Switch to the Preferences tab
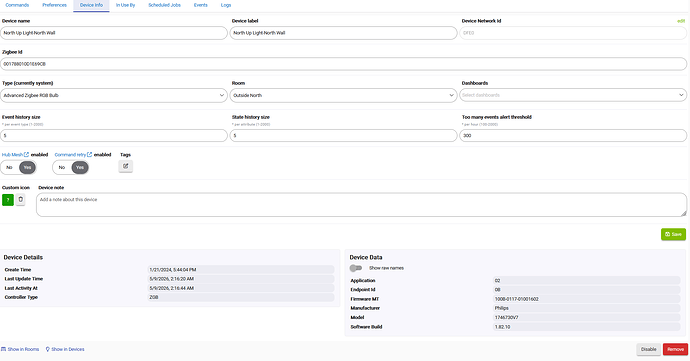690x361 pixels. click(x=55, y=5)
